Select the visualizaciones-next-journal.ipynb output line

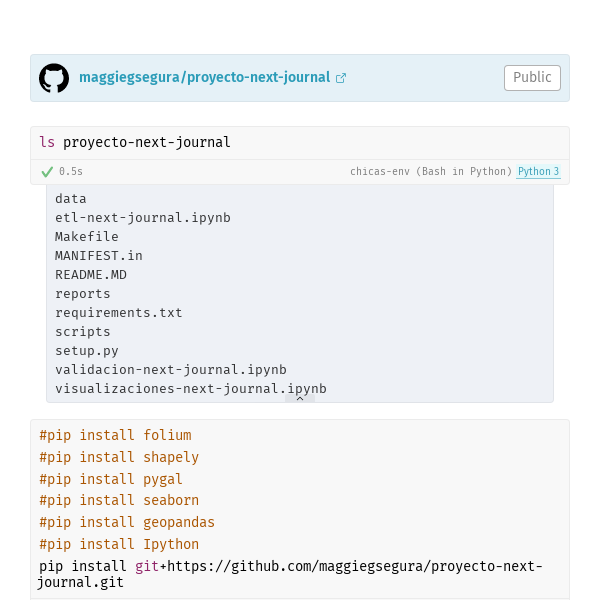pos(191,389)
